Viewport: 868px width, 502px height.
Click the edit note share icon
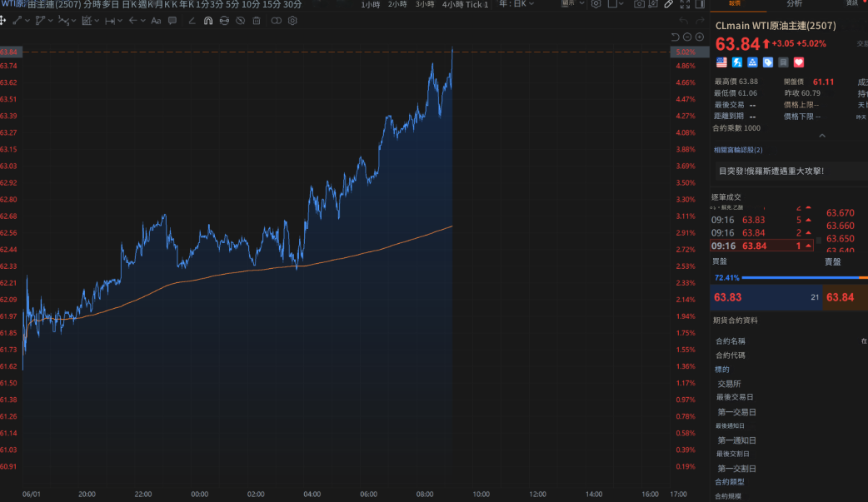tap(653, 4)
